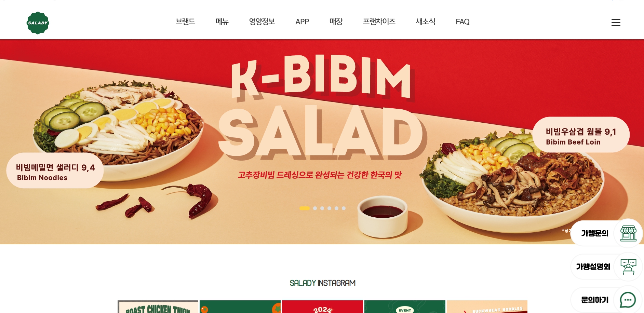
Task: Open the hamburger menu icon
Action: point(616,23)
